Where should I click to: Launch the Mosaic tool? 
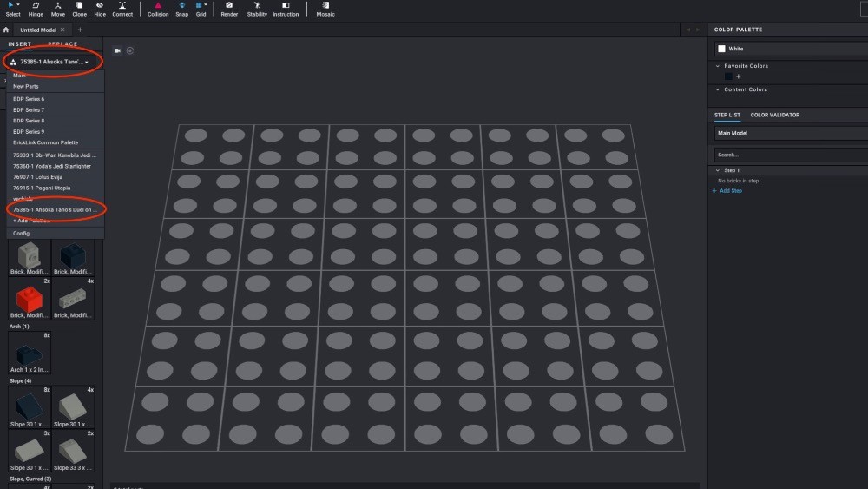click(x=325, y=9)
